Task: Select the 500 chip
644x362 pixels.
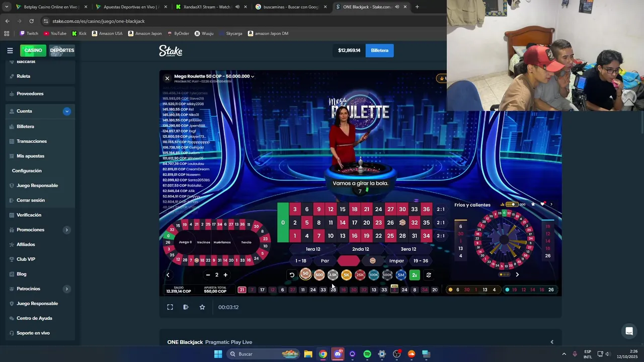Action: click(319, 275)
